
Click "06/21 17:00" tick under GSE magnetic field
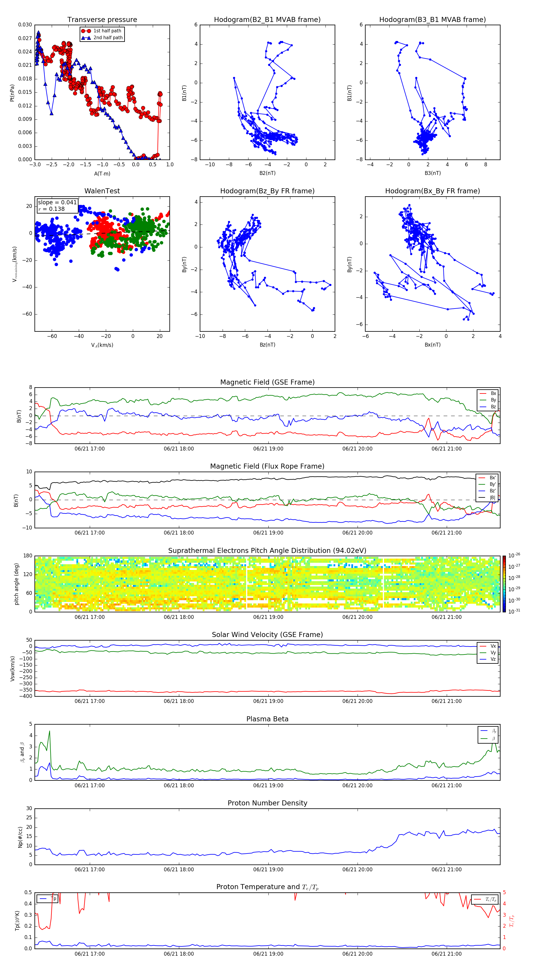(x=89, y=448)
